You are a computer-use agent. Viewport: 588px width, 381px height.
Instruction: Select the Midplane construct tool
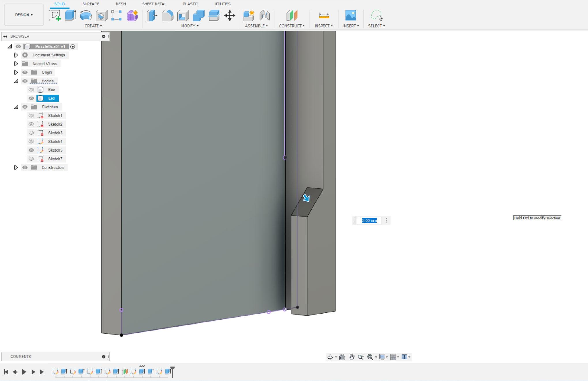[292, 16]
